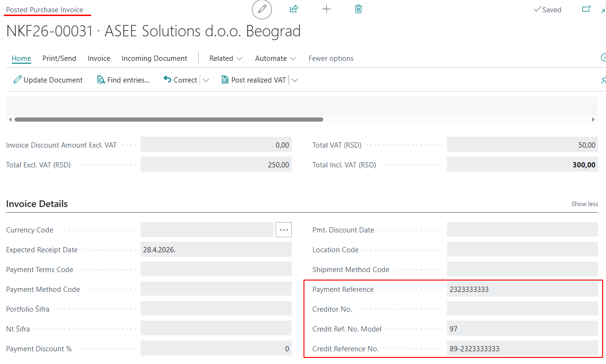Click the Creditor No. field
The width and height of the screenshot is (606, 364).
(522, 309)
